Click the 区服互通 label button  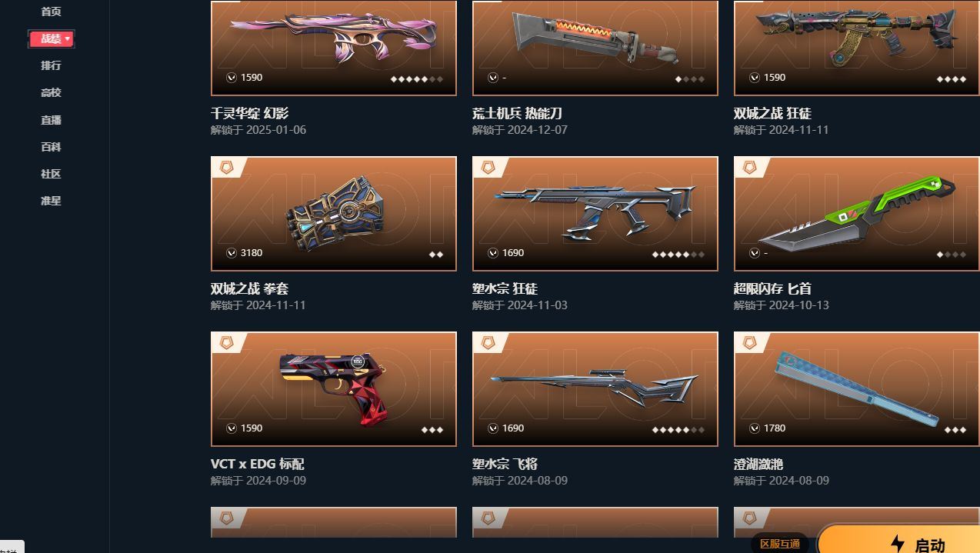coord(780,544)
